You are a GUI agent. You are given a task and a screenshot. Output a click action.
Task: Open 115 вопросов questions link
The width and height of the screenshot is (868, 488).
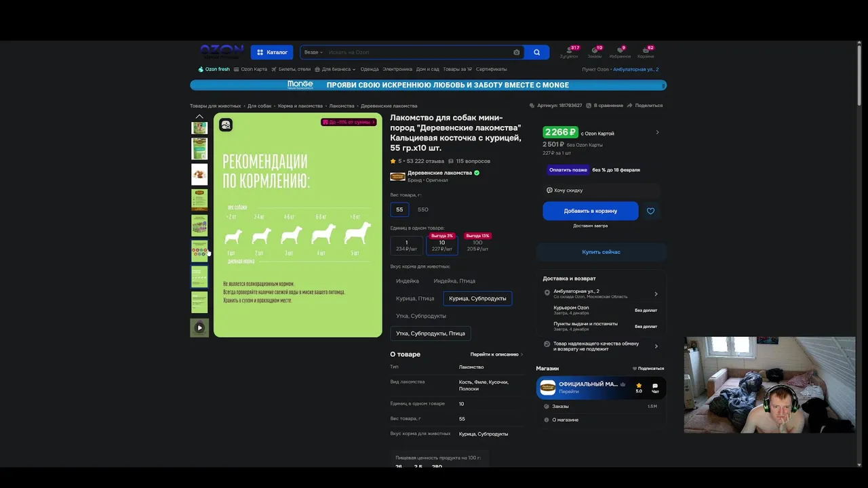(x=469, y=161)
